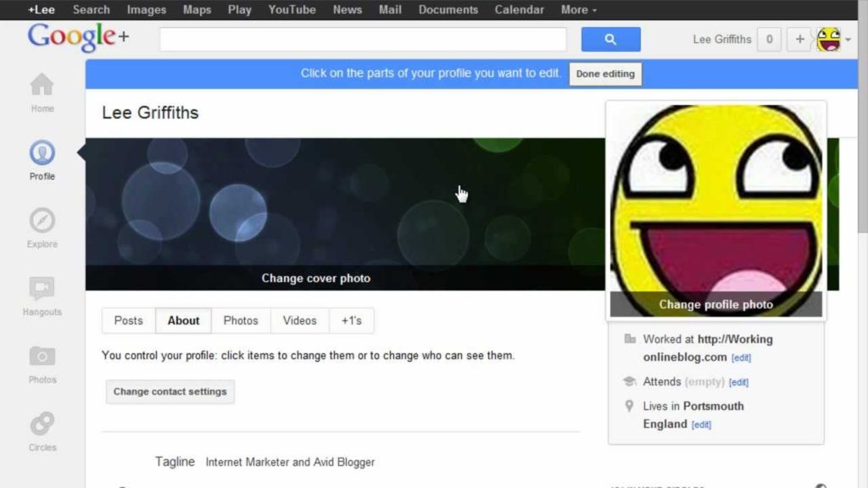
Task: Click the Worked at Workingonlineblog.com text
Action: click(x=708, y=348)
